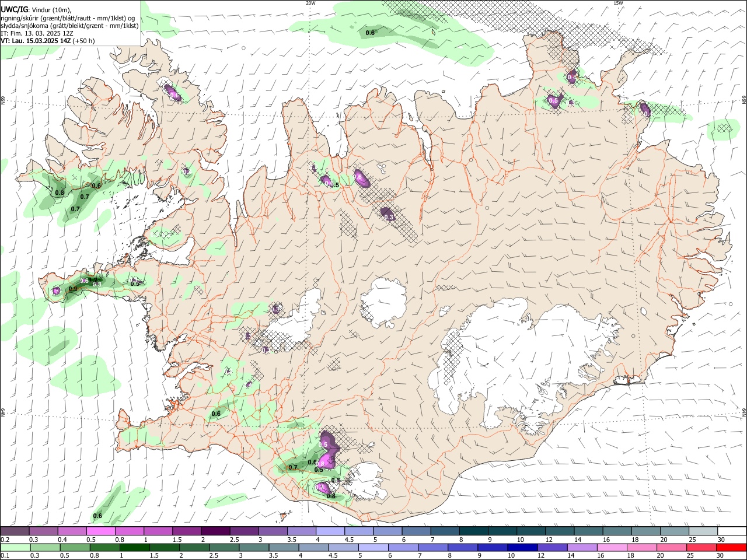Viewport: 747px width, 560px height.
Task: Select the gray-teal swatch above 3 in the bottom legend row
Action: click(x=253, y=547)
